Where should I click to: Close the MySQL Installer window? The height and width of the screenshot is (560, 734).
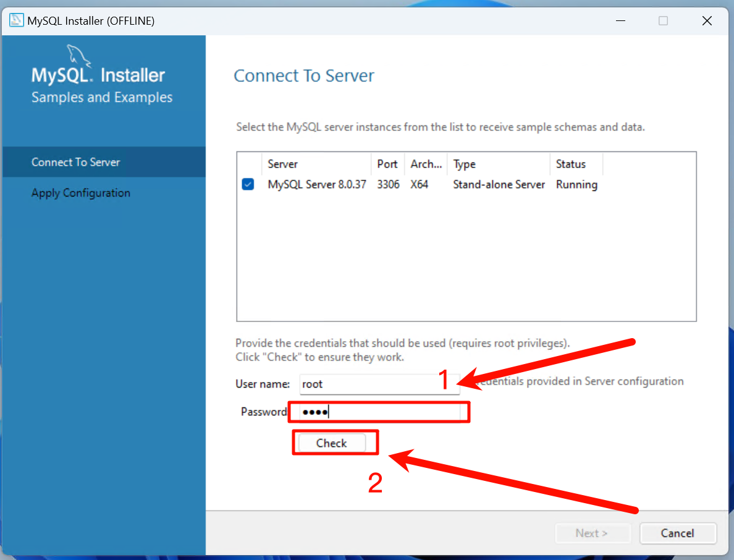pos(707,20)
